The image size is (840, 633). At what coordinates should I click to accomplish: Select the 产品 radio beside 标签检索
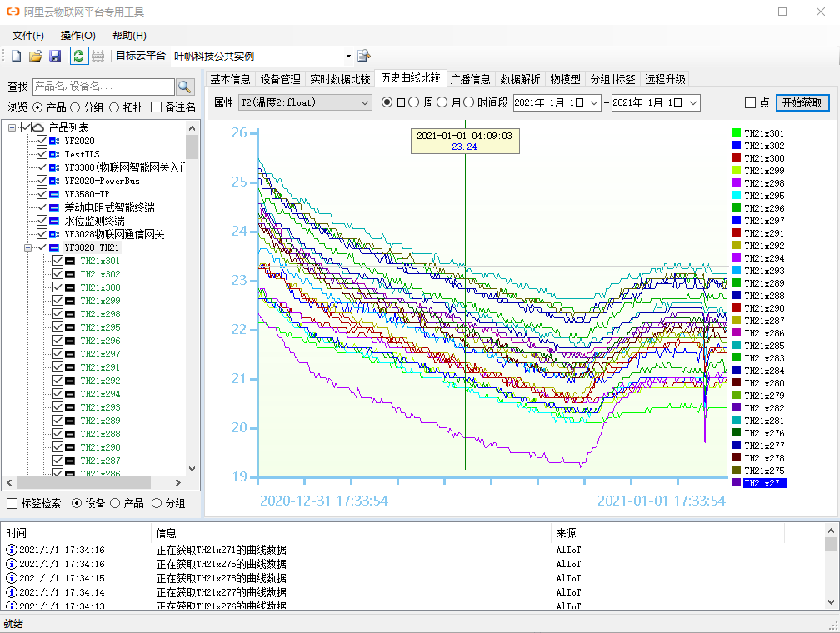point(115,503)
